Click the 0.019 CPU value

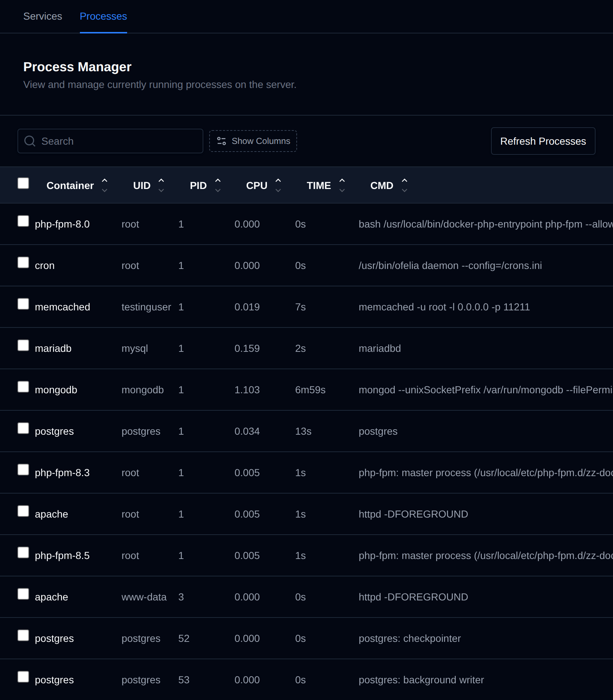[247, 307]
